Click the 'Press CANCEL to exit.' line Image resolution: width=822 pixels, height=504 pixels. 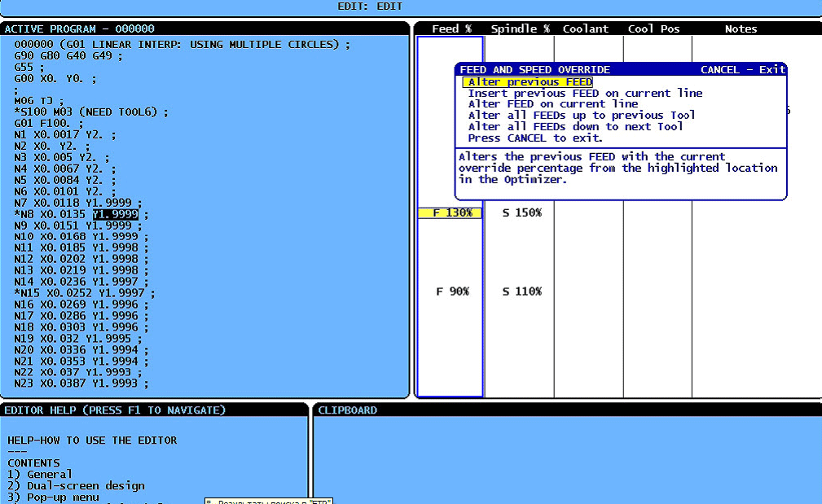click(x=535, y=138)
